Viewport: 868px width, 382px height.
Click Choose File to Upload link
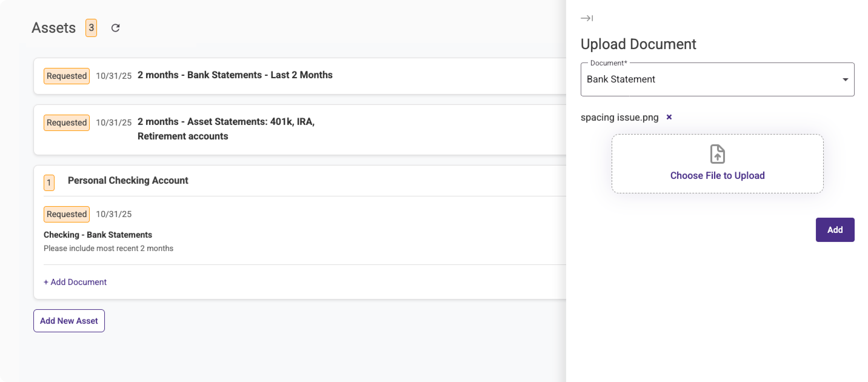click(x=717, y=176)
